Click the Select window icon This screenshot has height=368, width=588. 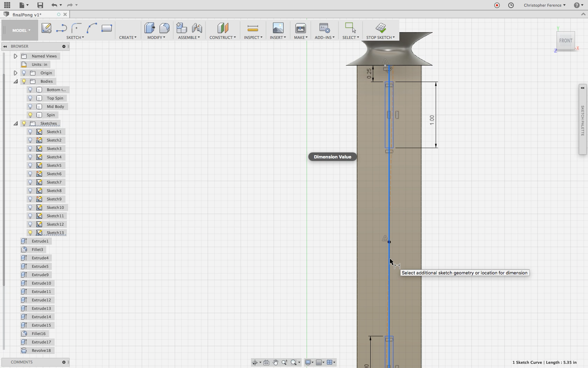pyautogui.click(x=350, y=28)
